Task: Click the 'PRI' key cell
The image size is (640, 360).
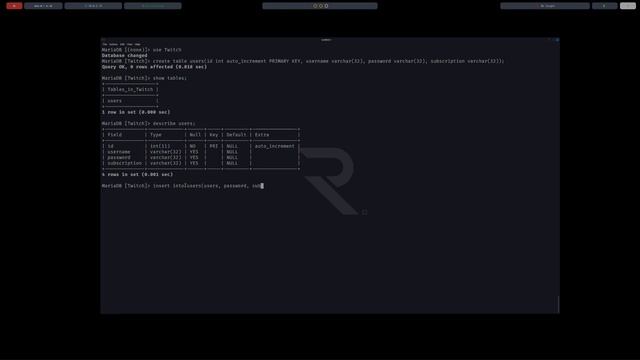Action: tap(213, 146)
